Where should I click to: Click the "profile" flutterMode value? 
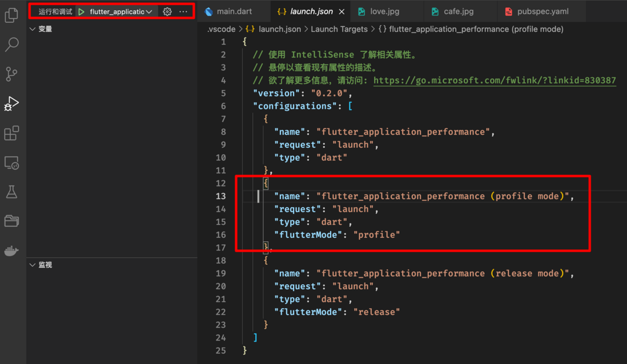(x=376, y=234)
